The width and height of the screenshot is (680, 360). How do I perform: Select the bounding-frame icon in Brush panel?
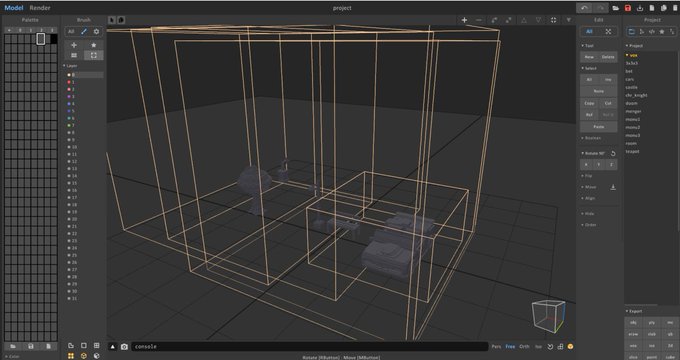coord(94,55)
